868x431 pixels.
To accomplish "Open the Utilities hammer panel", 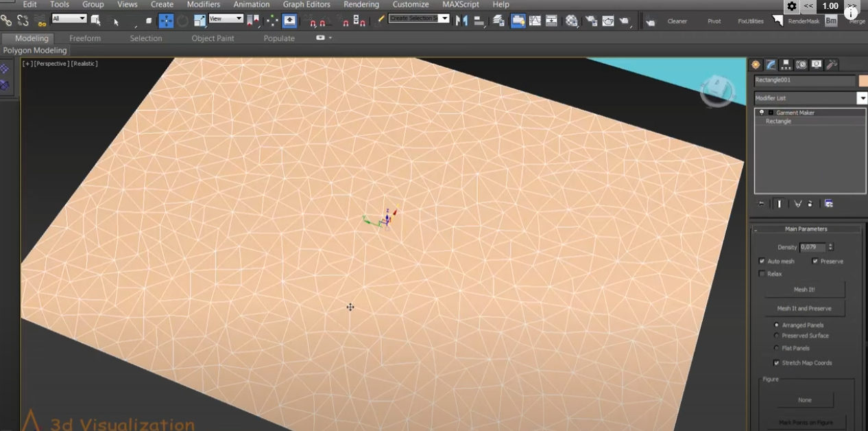I will click(x=832, y=65).
